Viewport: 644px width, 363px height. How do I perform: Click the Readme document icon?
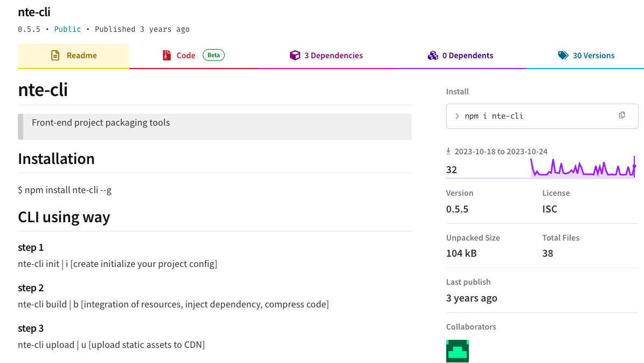55,56
